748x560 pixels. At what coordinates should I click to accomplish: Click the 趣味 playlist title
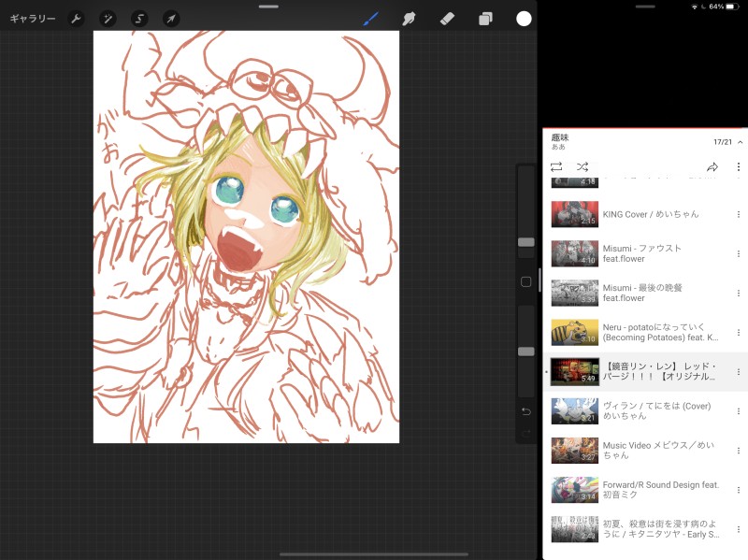point(560,137)
